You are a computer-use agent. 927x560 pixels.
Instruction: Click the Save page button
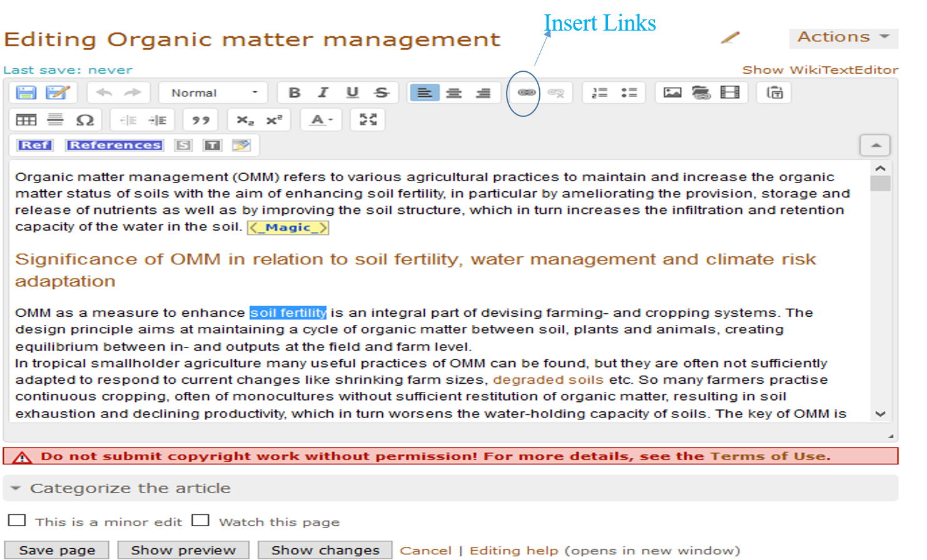point(57,550)
